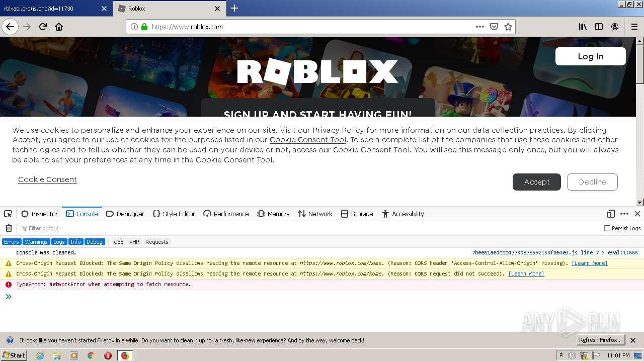644x362 pixels.
Task: Select the Console tab
Action: [82, 214]
